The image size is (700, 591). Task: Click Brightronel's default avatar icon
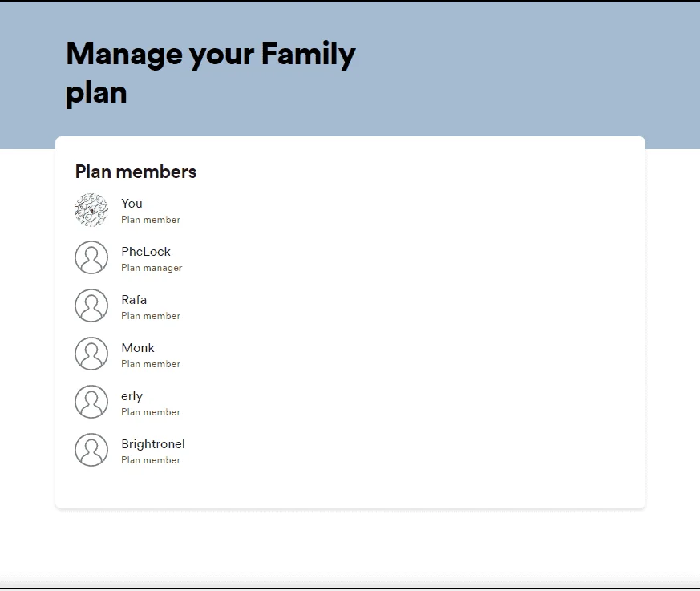[91, 450]
